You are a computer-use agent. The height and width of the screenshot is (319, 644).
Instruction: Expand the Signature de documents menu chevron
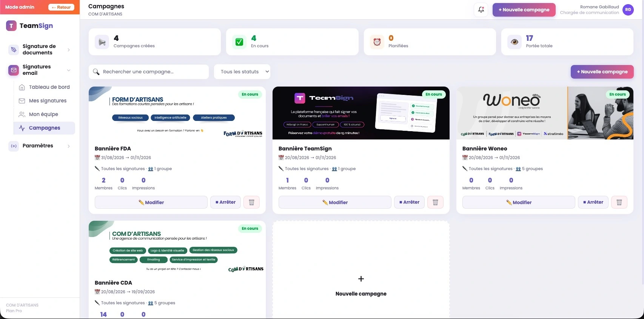[x=69, y=50]
